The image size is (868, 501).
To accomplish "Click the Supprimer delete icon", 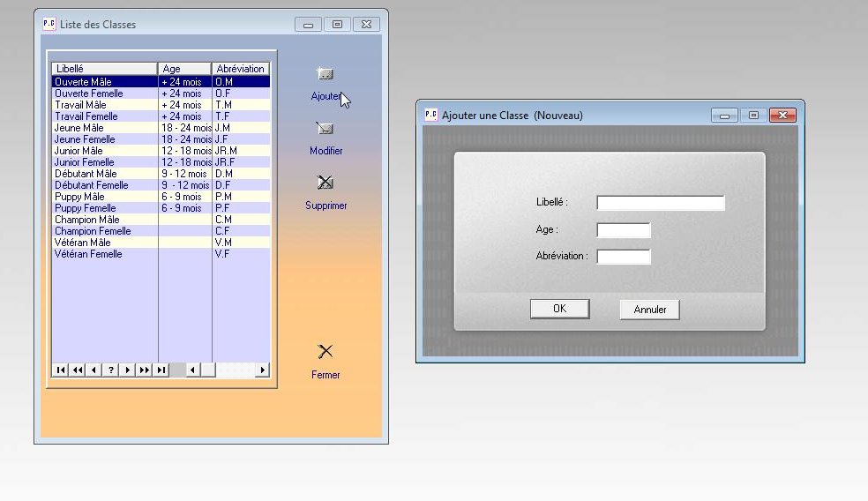I will coord(325,183).
